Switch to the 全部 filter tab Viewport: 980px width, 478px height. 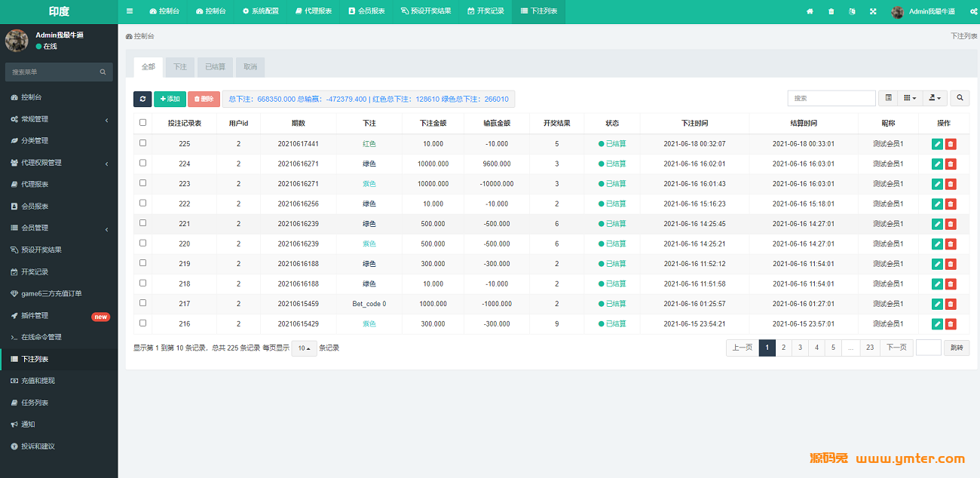coord(149,67)
